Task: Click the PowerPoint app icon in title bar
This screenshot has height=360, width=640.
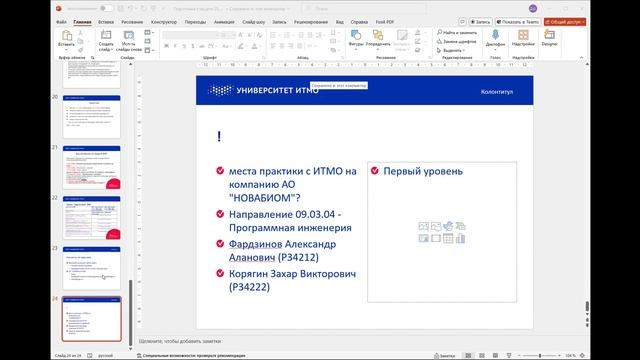Action: click(x=58, y=8)
